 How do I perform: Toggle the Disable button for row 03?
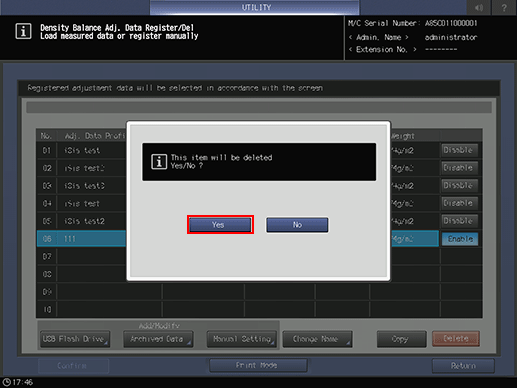pyautogui.click(x=460, y=185)
